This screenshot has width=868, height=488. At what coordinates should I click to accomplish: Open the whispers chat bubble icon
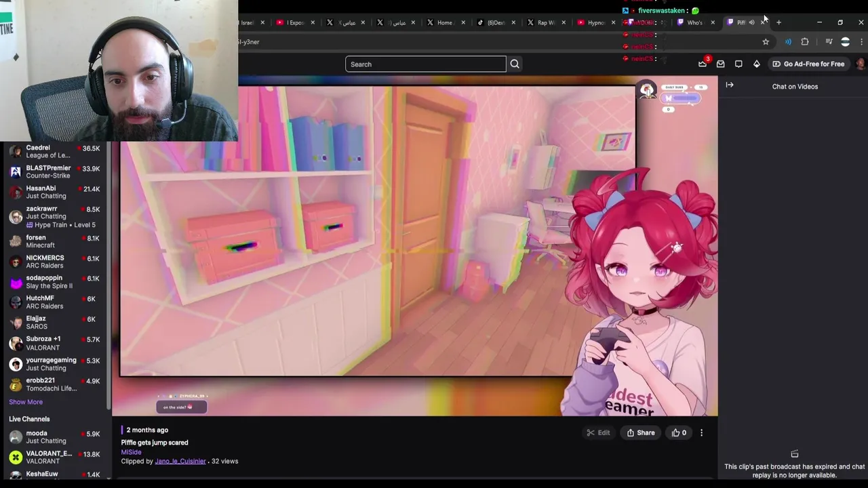pos(738,64)
